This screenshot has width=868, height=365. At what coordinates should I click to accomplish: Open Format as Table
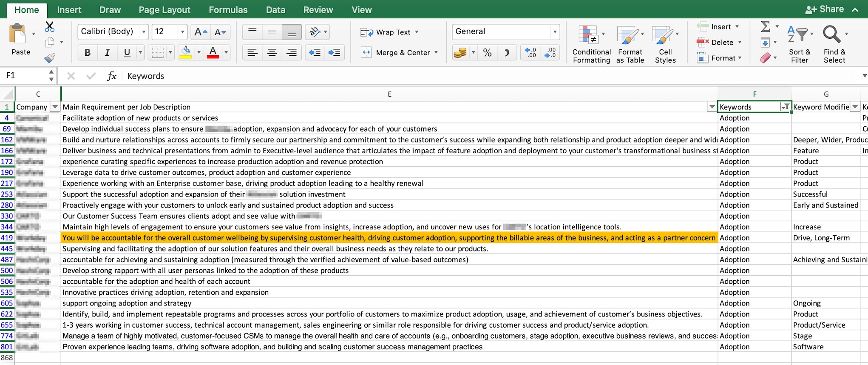pyautogui.click(x=630, y=44)
